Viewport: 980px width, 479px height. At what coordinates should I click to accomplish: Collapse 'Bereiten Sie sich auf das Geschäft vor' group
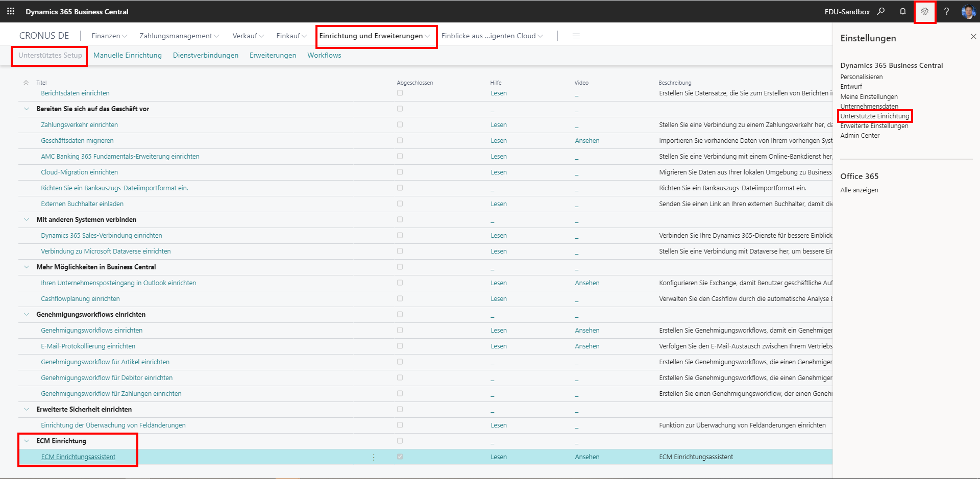27,109
